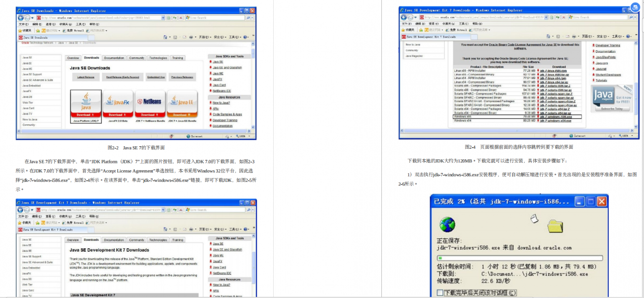Click search magnifier icon in Figure 2-2 window
Image resolution: width=644 pixels, height=298 pixels.
pos(249,18)
